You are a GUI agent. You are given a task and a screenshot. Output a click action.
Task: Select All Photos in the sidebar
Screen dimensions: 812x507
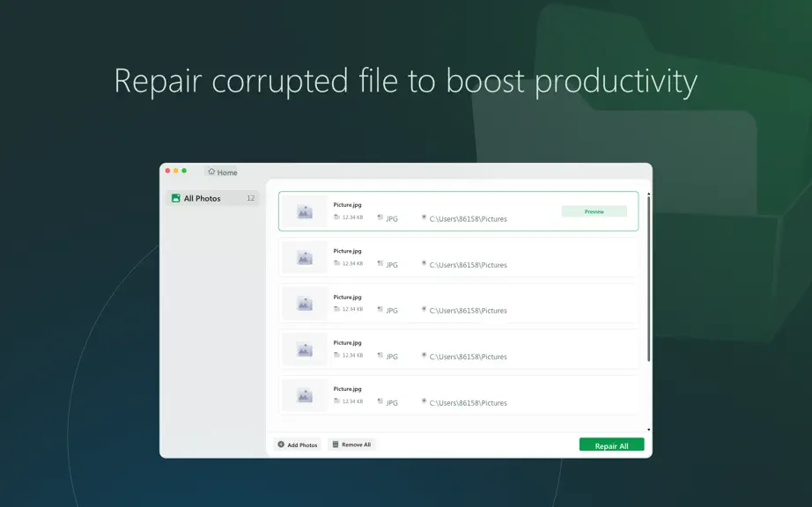pos(212,198)
